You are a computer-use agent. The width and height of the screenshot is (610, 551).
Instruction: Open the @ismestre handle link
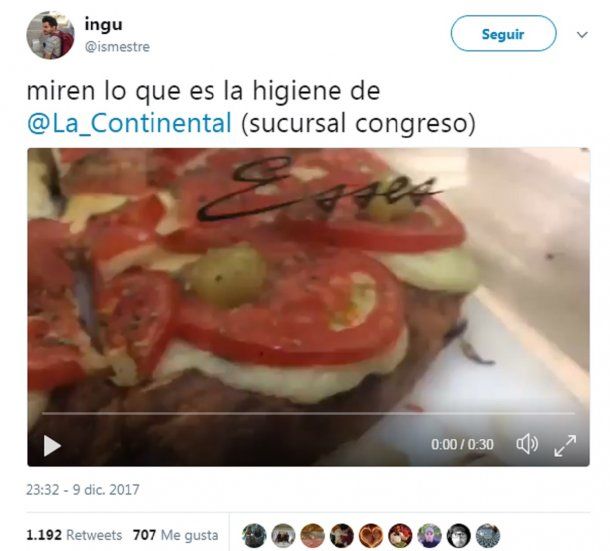117,47
